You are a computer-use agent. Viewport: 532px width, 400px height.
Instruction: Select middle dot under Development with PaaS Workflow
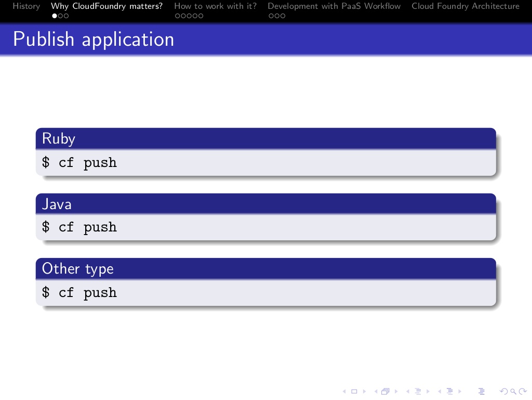[x=277, y=16]
